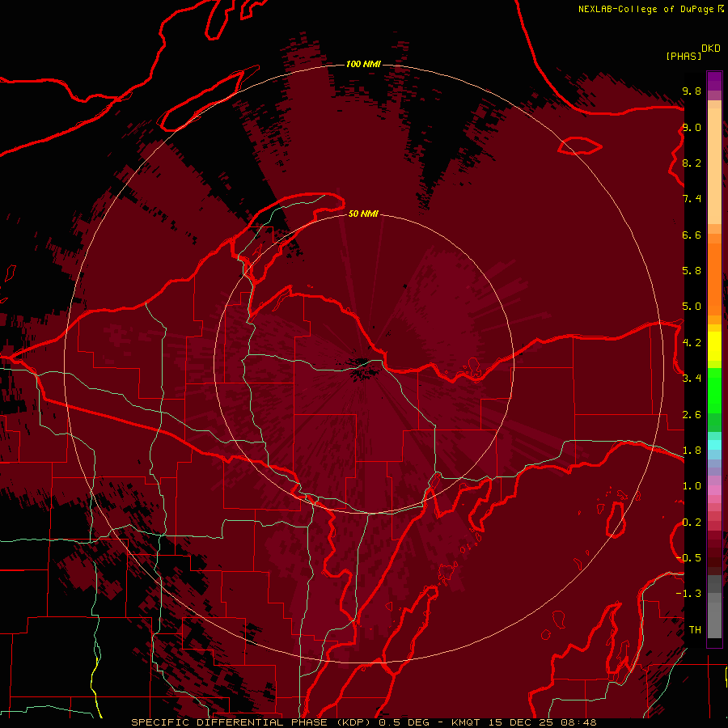Pick the purple swatch at the color bar top
Image resolution: width=728 pixels, height=728 pixels.
[x=714, y=81]
